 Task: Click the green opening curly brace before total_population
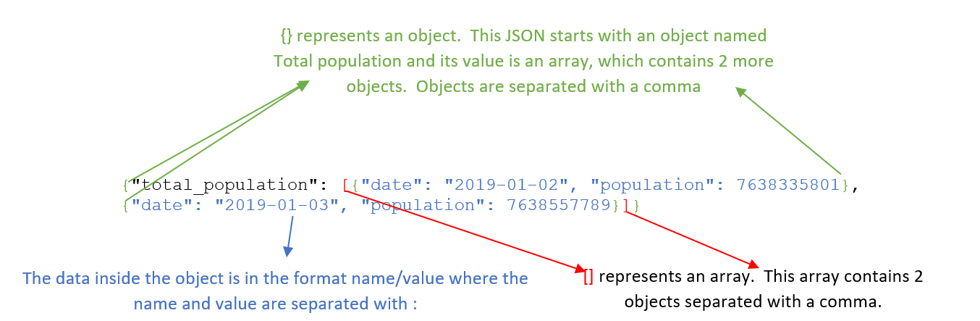126,185
